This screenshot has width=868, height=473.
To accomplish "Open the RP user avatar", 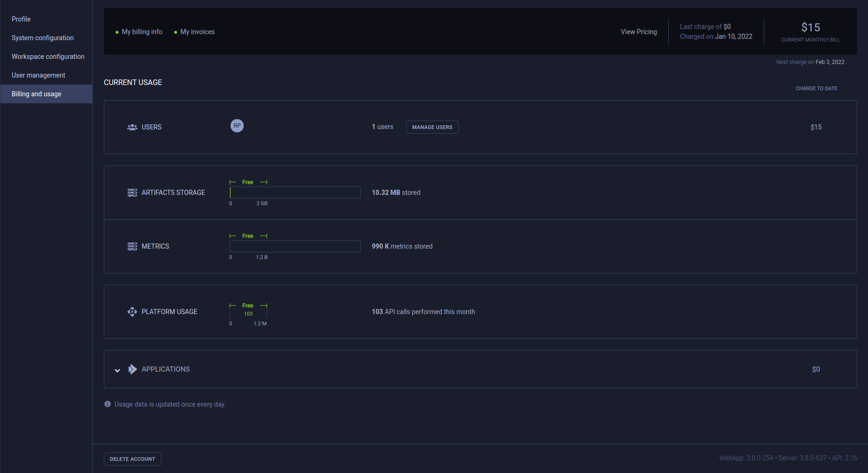I will [237, 125].
